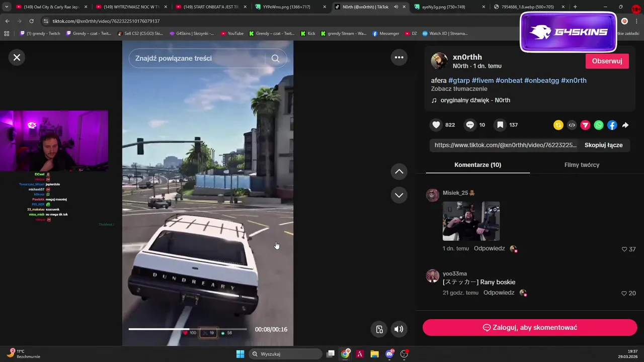
Task: Click search magnifier in related content field
Action: pyautogui.click(x=275, y=58)
